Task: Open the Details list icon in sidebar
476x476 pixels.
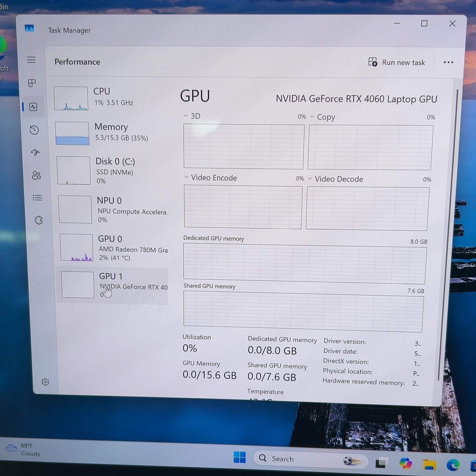Action: pyautogui.click(x=37, y=198)
